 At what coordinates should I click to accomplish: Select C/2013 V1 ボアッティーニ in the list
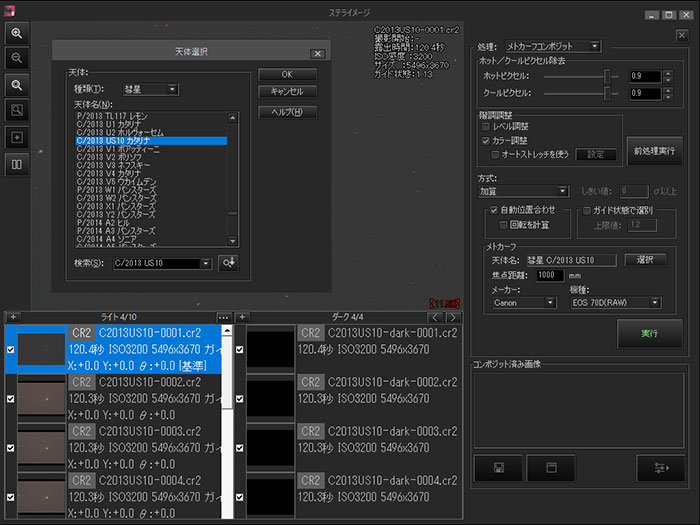(x=115, y=150)
